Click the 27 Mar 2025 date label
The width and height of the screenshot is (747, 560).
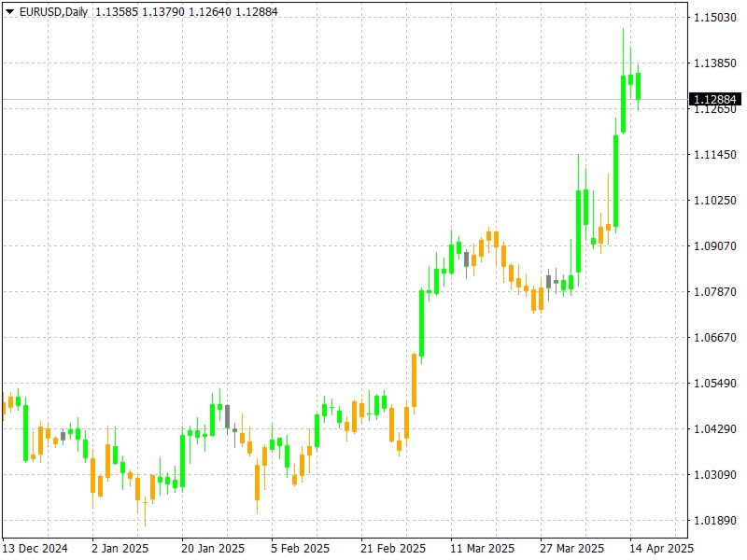[x=571, y=549]
